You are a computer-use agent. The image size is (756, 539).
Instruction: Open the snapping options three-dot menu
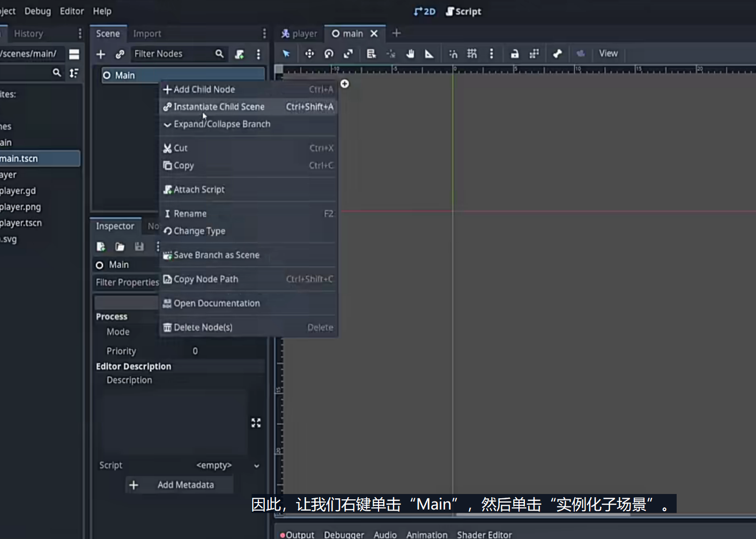[x=491, y=54]
